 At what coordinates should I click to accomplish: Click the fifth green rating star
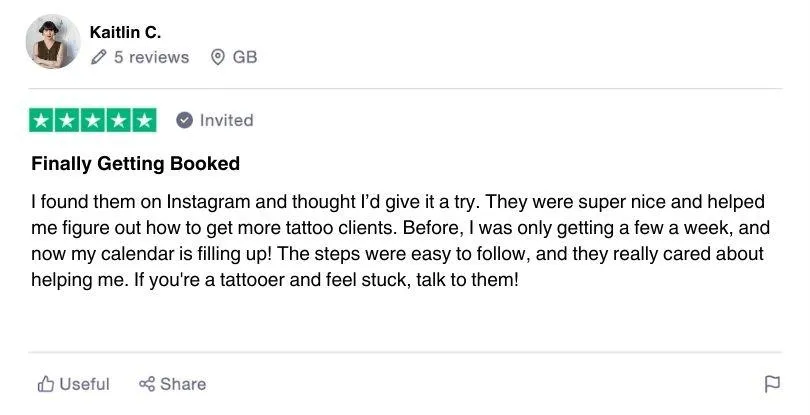pos(144,120)
